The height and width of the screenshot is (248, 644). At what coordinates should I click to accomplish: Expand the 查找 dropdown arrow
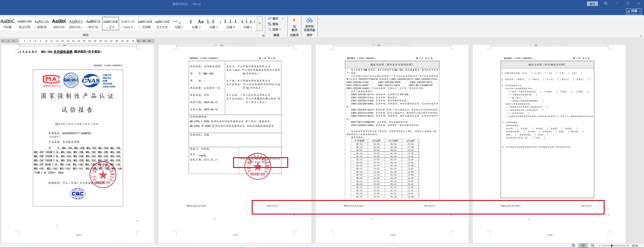coord(282,19)
